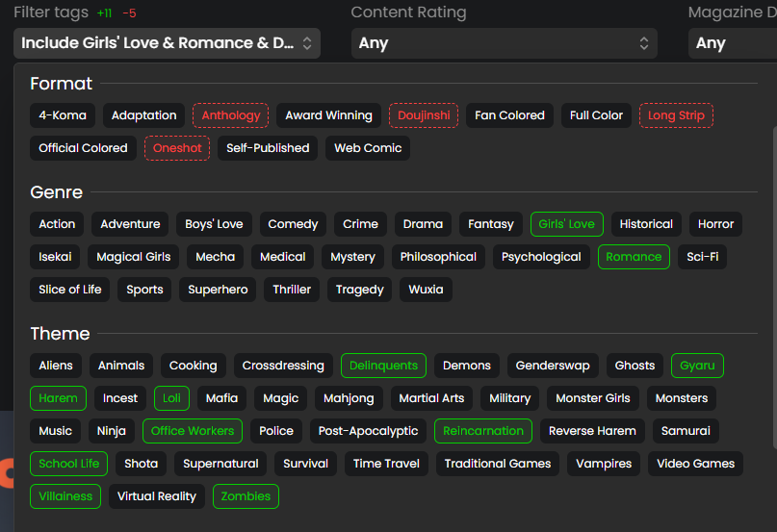Toggle the Fan Colored tag
Screen dimensions: 777x532
coord(509,115)
